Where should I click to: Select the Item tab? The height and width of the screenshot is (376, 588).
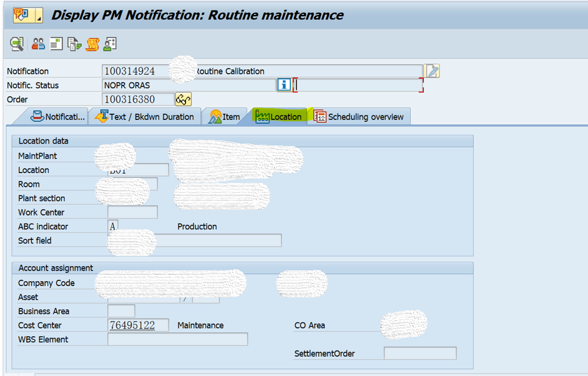click(x=225, y=117)
